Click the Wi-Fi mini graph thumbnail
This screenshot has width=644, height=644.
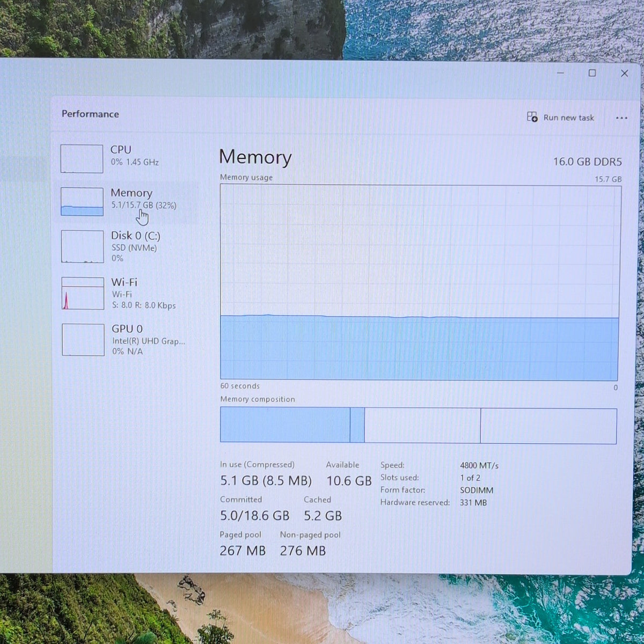click(83, 293)
